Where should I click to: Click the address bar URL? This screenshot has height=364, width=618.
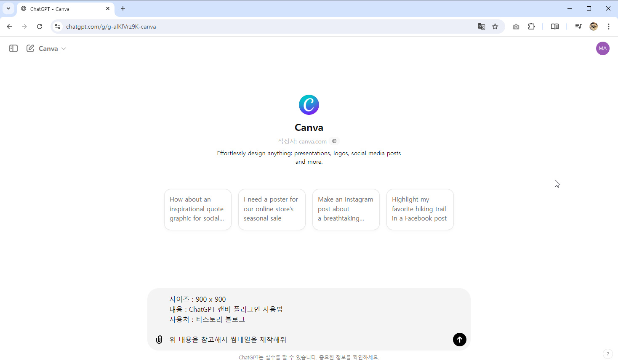tap(111, 27)
